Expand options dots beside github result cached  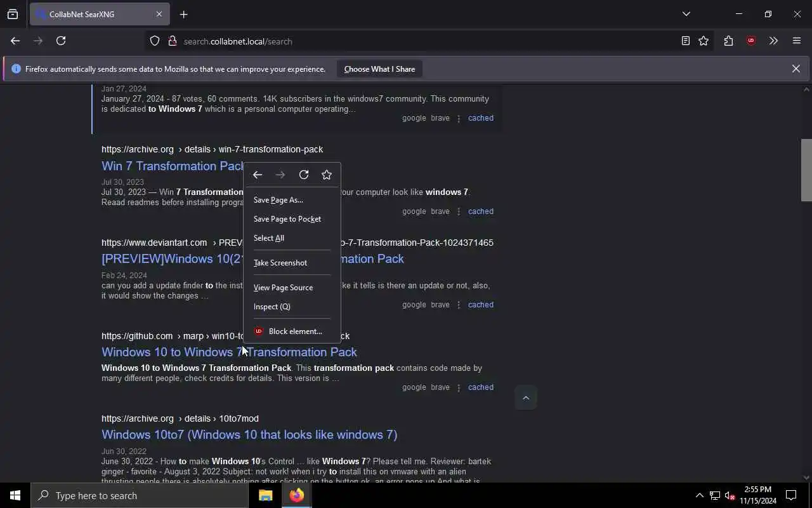[x=459, y=387]
